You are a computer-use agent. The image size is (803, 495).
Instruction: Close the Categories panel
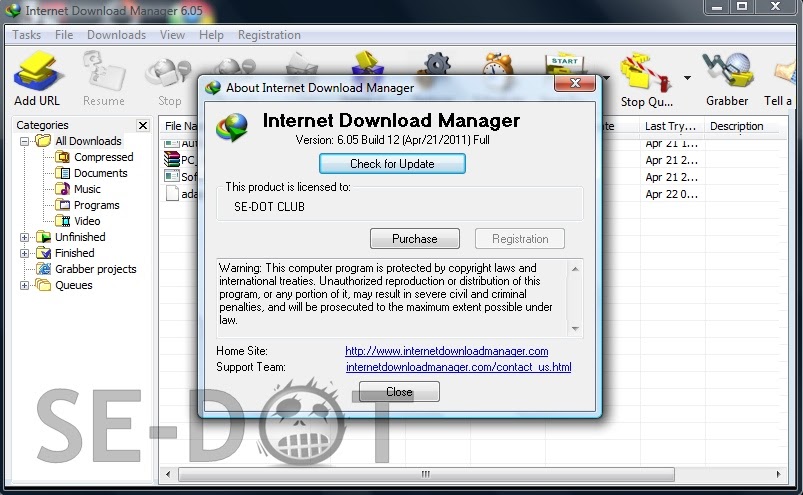(x=143, y=125)
